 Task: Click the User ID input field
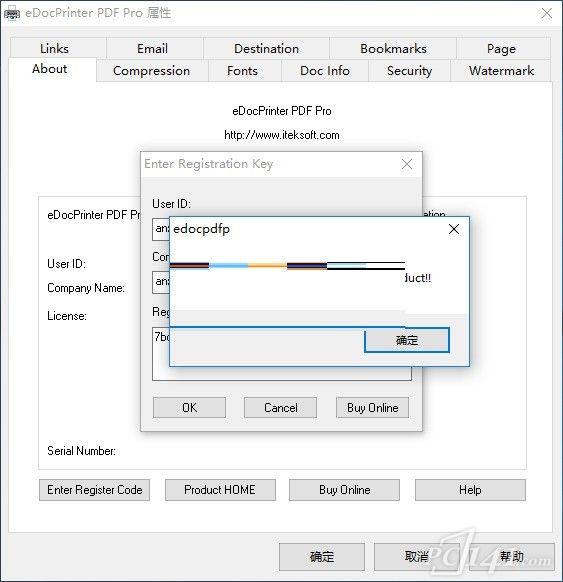[161, 229]
